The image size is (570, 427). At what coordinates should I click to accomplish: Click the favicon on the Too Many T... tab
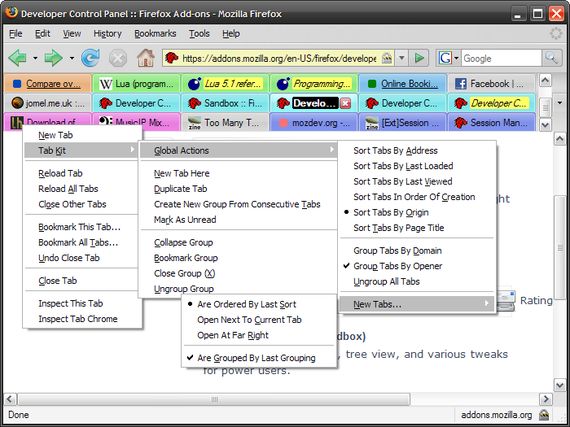[194, 123]
